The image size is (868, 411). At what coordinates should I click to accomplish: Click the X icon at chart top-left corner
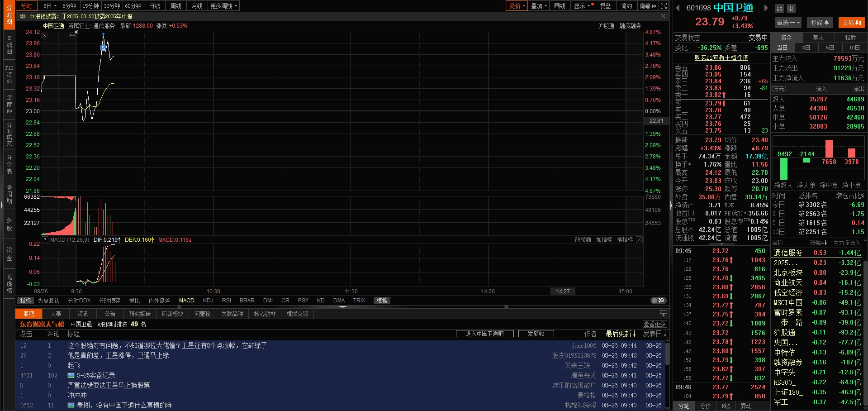pyautogui.click(x=44, y=35)
